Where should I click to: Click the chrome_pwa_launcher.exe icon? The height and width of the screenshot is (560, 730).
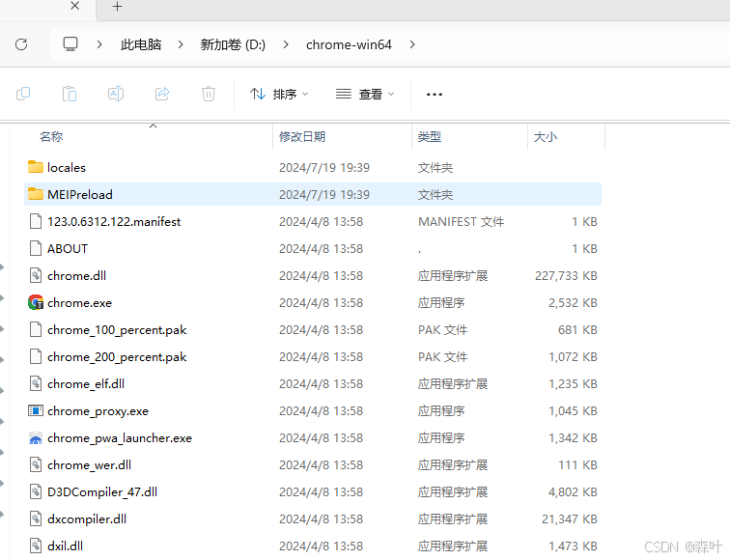pyautogui.click(x=36, y=438)
